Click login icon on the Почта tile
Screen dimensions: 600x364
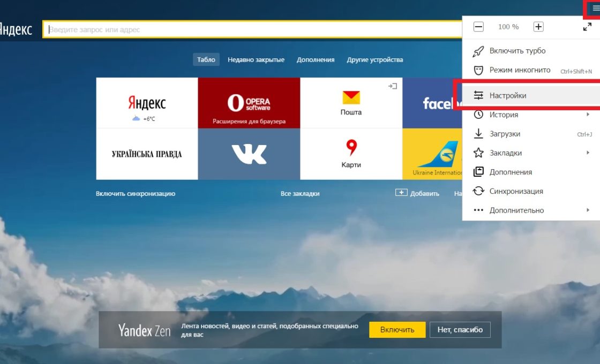[x=393, y=86]
